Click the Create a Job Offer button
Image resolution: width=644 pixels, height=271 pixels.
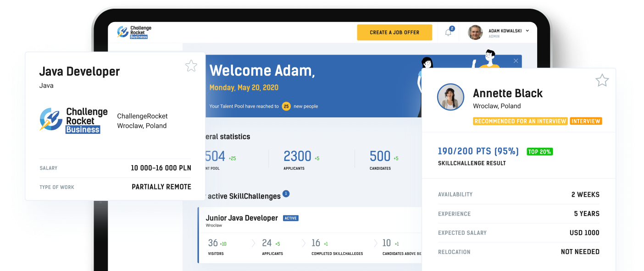[394, 33]
